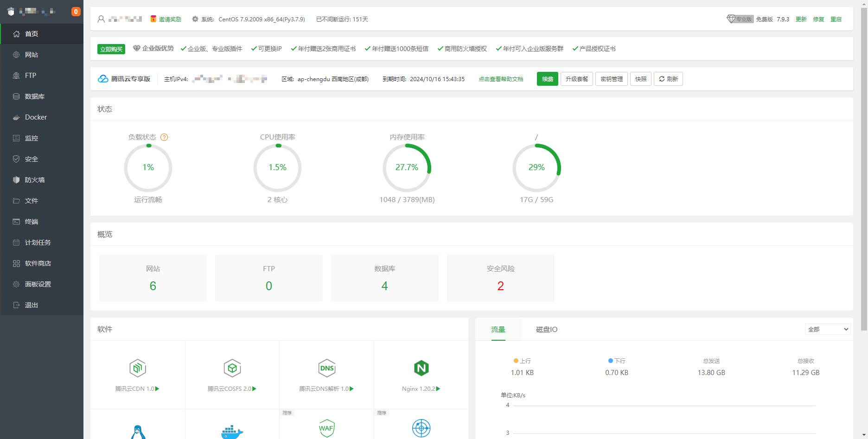The width and height of the screenshot is (868, 439).
Task: Click the user avatar icon in header
Action: tap(101, 19)
